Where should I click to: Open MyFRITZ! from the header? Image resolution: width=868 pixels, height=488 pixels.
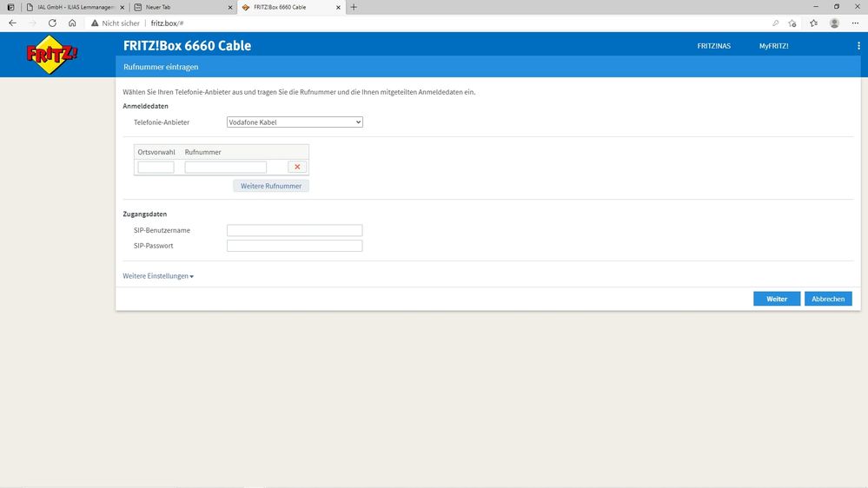[x=773, y=46]
